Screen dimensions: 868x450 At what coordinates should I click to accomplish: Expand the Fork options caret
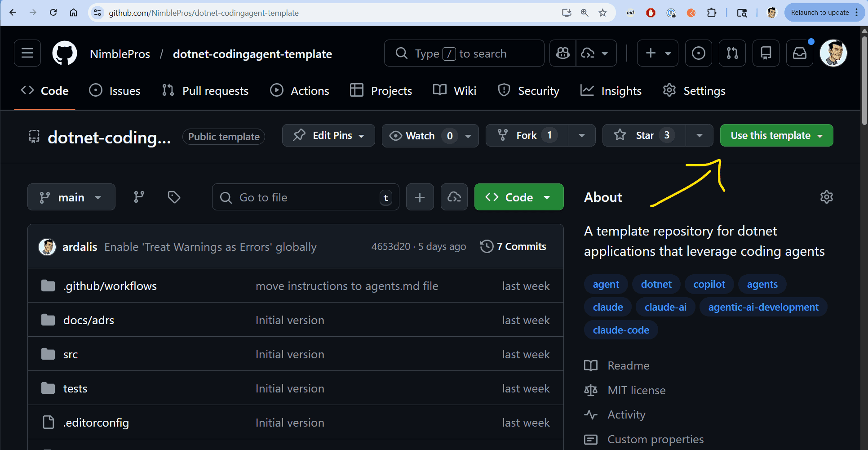(x=582, y=135)
